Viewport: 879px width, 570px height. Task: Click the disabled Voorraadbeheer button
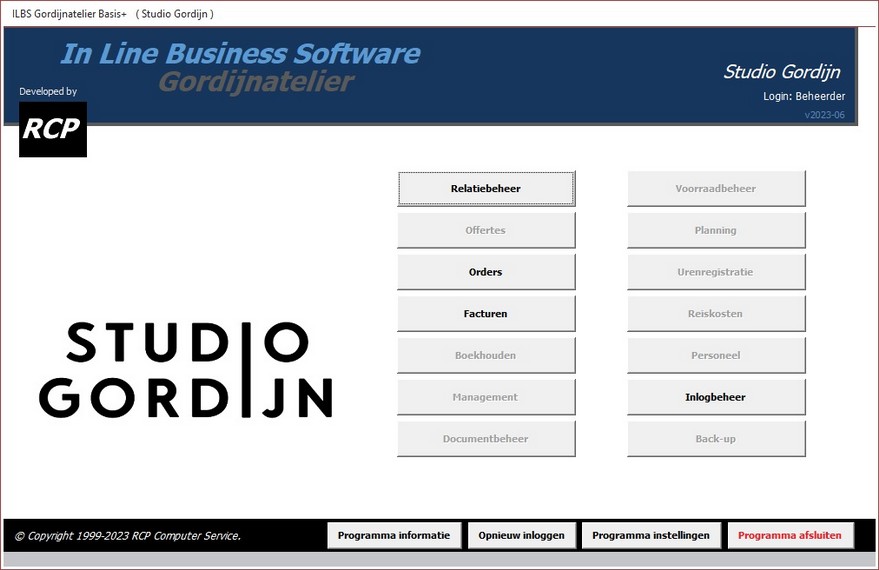(716, 189)
